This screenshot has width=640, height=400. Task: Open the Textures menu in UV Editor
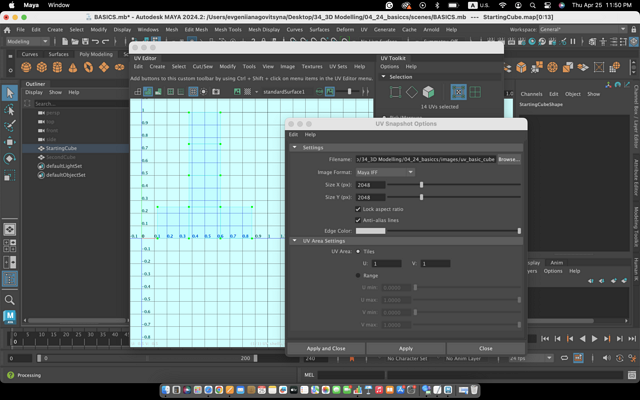(x=312, y=67)
